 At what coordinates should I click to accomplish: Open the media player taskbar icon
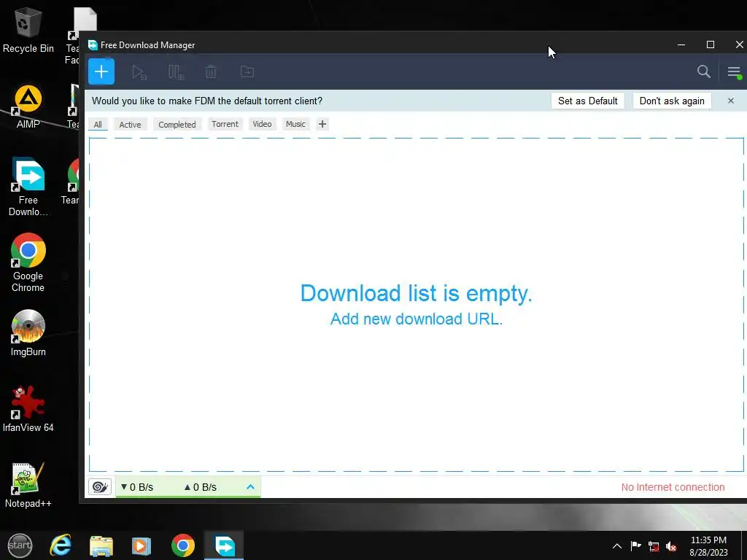click(x=142, y=545)
